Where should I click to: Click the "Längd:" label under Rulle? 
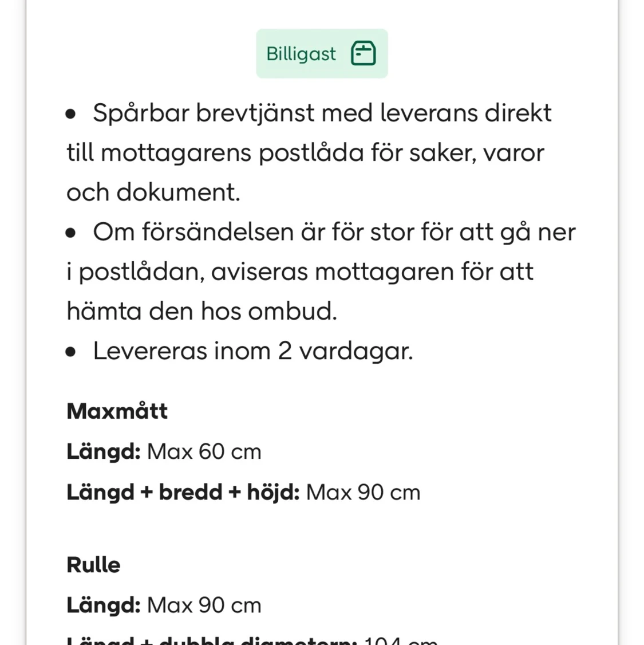(x=104, y=605)
